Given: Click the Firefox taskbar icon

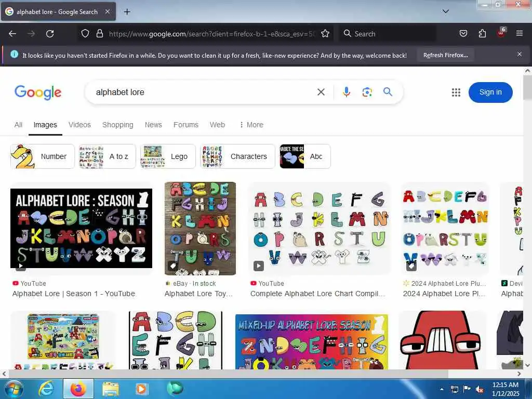Looking at the screenshot, I should pos(78,389).
